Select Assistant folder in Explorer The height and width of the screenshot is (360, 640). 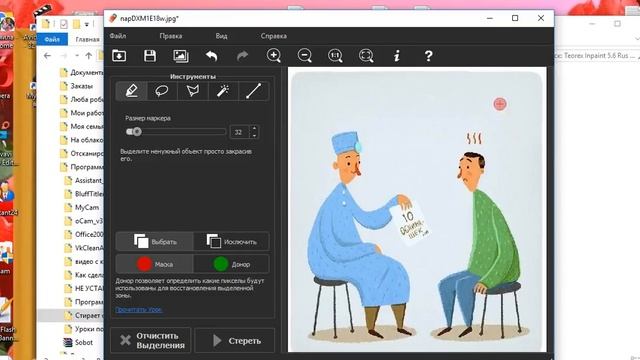tap(84, 180)
